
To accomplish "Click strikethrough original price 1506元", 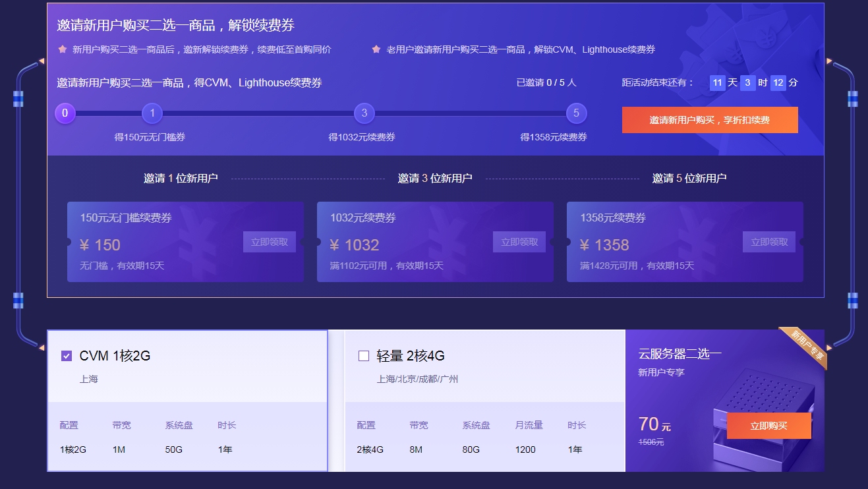I will click(x=651, y=442).
